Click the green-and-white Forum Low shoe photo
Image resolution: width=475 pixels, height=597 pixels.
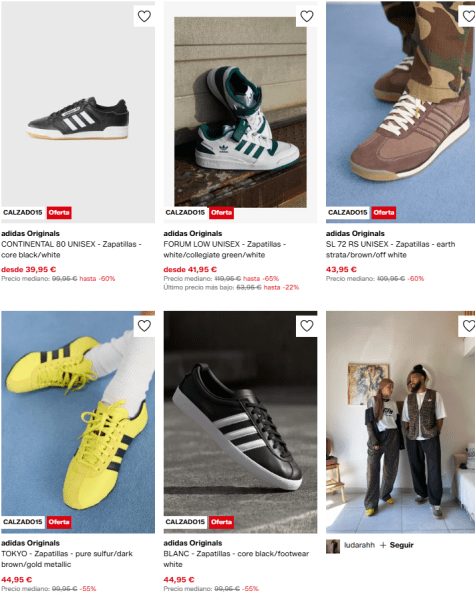tap(240, 112)
